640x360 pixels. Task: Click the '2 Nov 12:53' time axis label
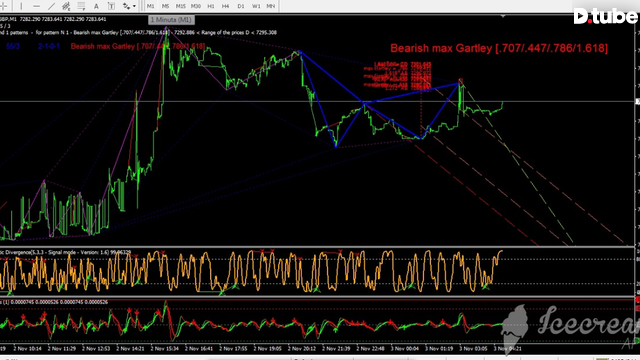tap(96, 349)
